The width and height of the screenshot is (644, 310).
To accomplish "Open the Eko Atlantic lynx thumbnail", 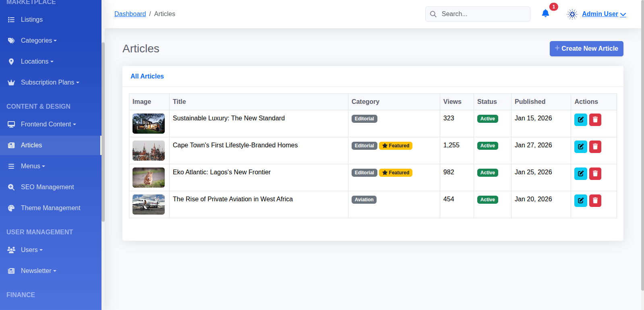I will click(149, 178).
